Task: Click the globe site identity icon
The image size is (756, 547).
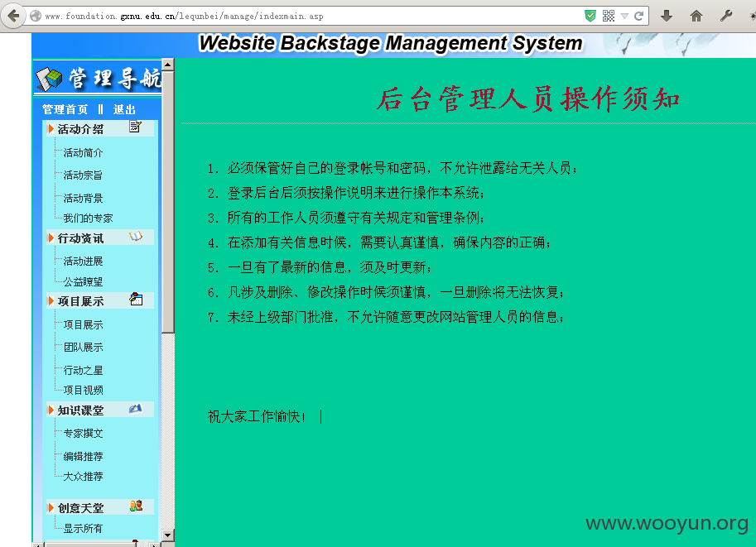Action: tap(36, 16)
